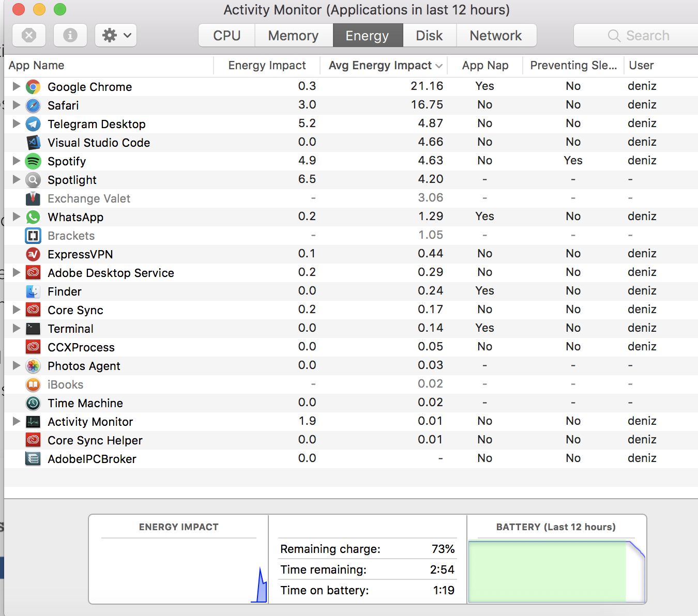
Task: Click Spotify's Yes preventing sleep value
Action: (x=573, y=161)
